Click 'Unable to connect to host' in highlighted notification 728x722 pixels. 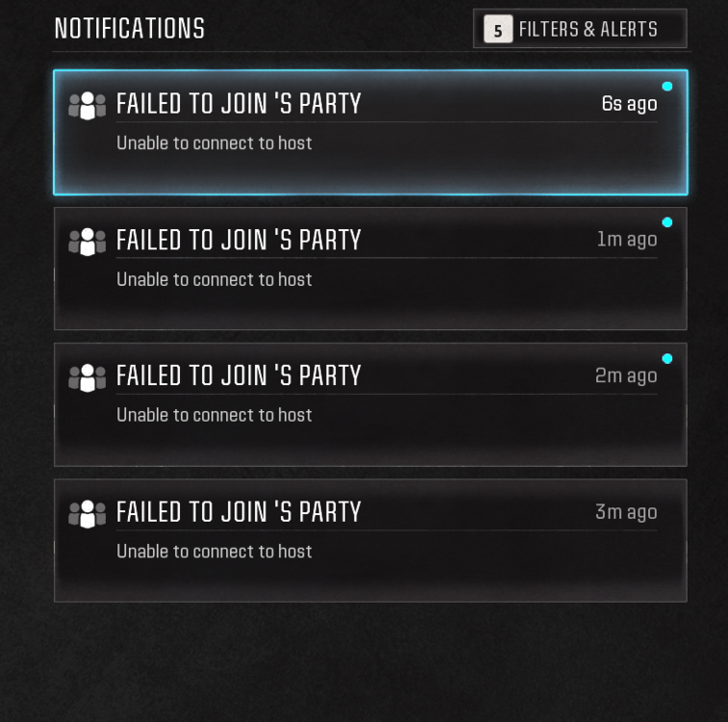coord(214,142)
